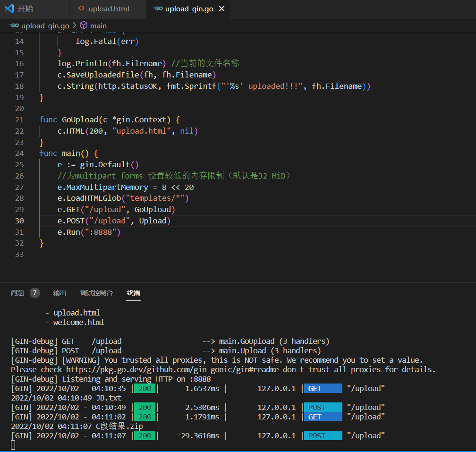The width and height of the screenshot is (476, 452).
Task: Click the breadcrumb chevron separator arrow
Action: click(74, 26)
